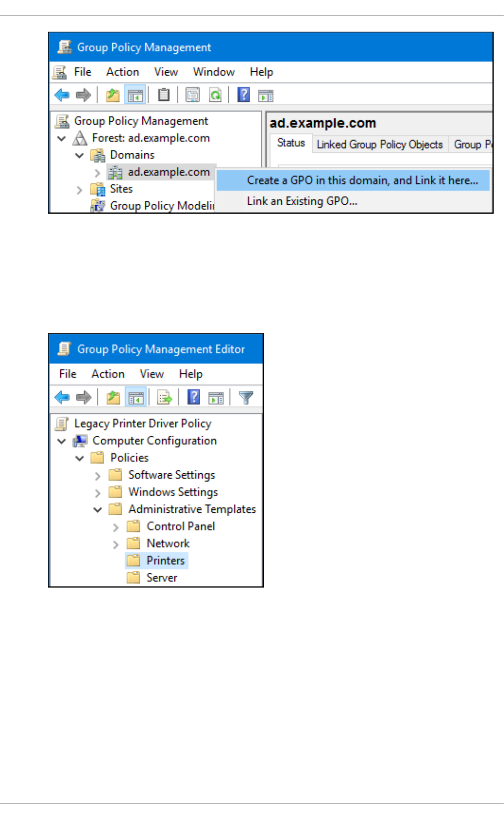Toggle action pane icon in Group Policy Management toolbar
The image size is (504, 819).
[266, 95]
